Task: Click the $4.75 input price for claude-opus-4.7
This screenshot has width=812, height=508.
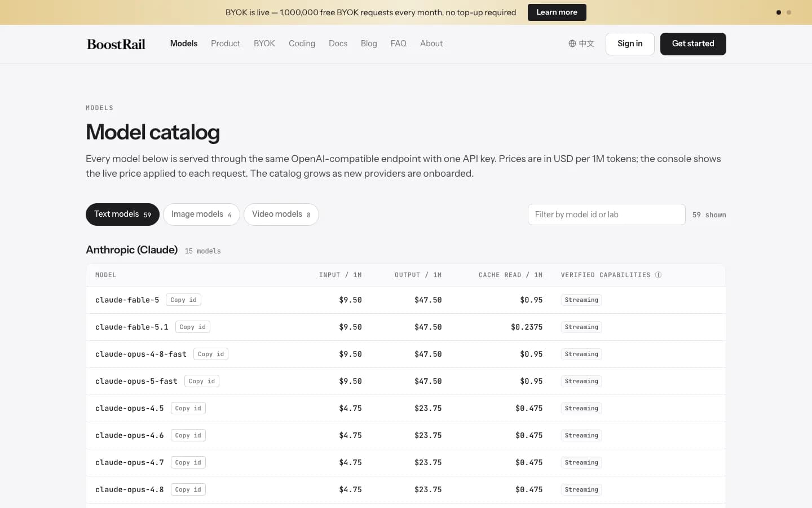Action: coord(350,462)
